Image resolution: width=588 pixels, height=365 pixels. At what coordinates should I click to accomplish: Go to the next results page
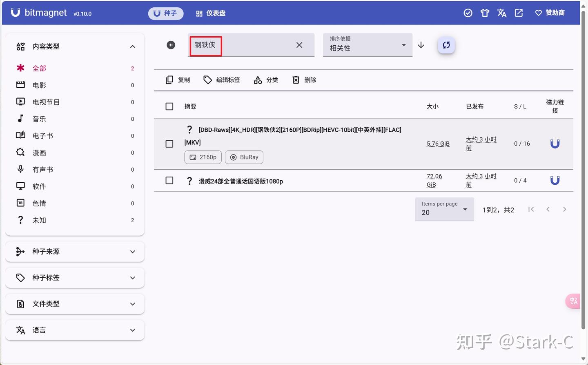click(565, 209)
